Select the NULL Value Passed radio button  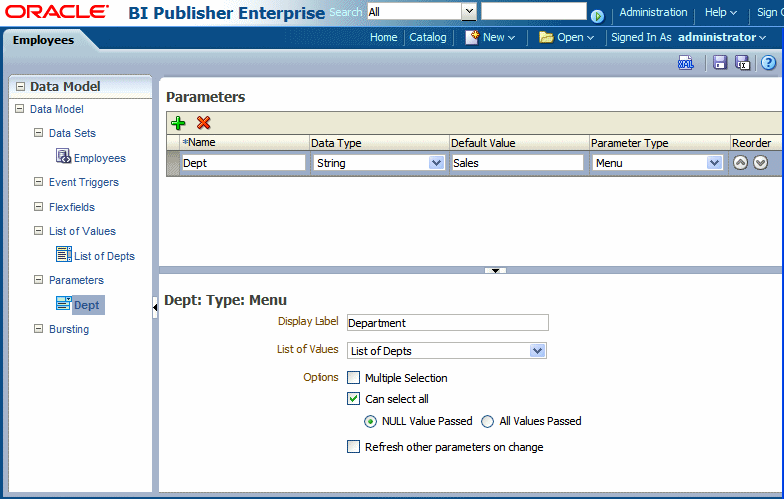(x=370, y=422)
